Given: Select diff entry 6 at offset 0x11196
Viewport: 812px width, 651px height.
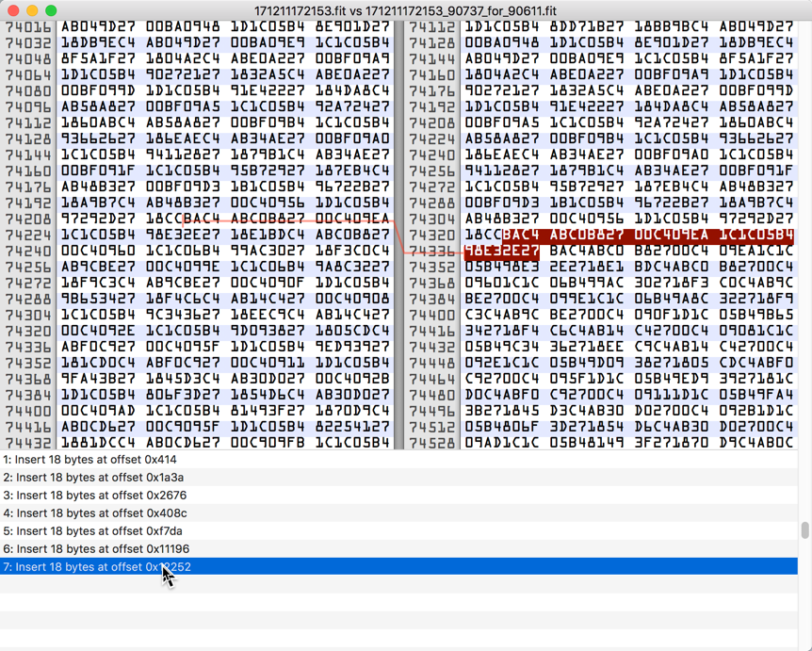Looking at the screenshot, I should [x=398, y=549].
